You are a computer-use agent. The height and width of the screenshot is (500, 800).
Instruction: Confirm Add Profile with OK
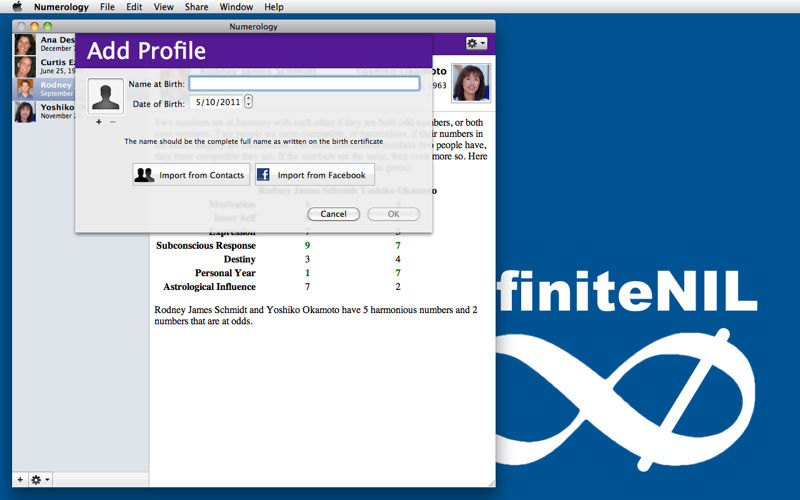click(x=393, y=214)
